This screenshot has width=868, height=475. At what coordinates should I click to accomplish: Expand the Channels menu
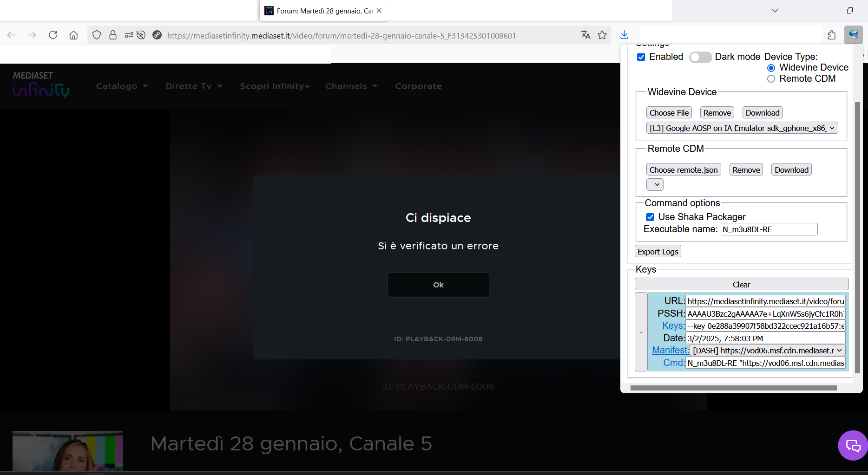pos(352,86)
